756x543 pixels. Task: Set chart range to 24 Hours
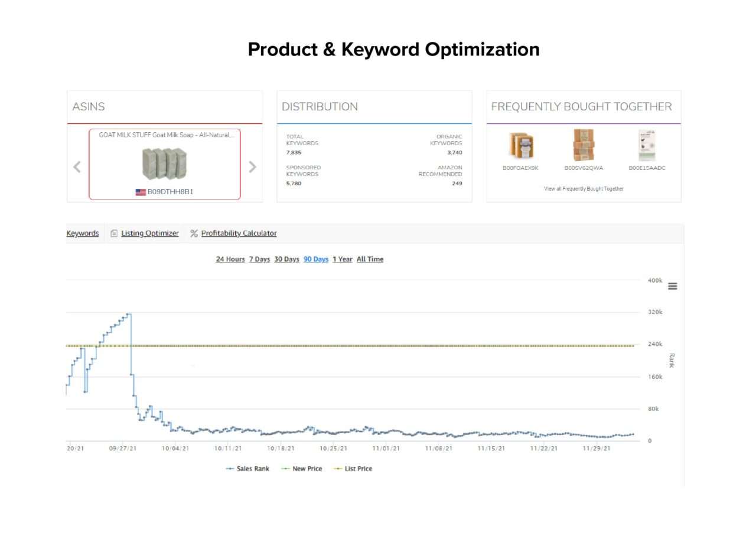coord(230,259)
